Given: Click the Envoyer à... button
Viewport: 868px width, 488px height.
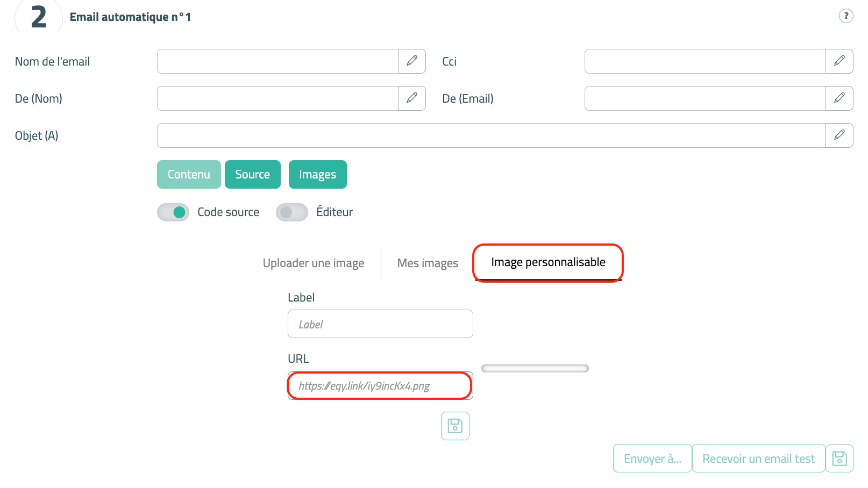Looking at the screenshot, I should [652, 458].
